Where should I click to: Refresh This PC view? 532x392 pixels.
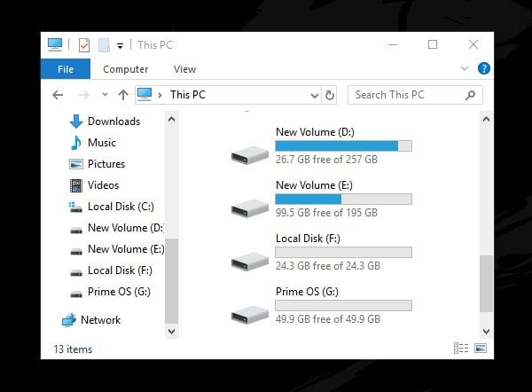coord(330,96)
